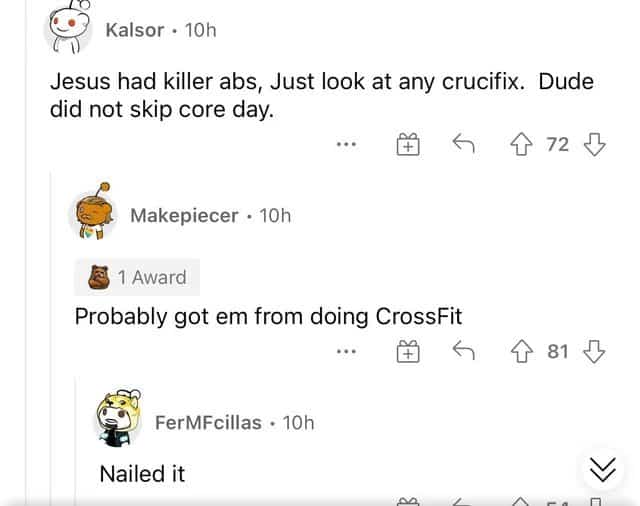Open more options on Makepiecer's comment
The width and height of the screenshot is (640, 506).
pos(347,351)
